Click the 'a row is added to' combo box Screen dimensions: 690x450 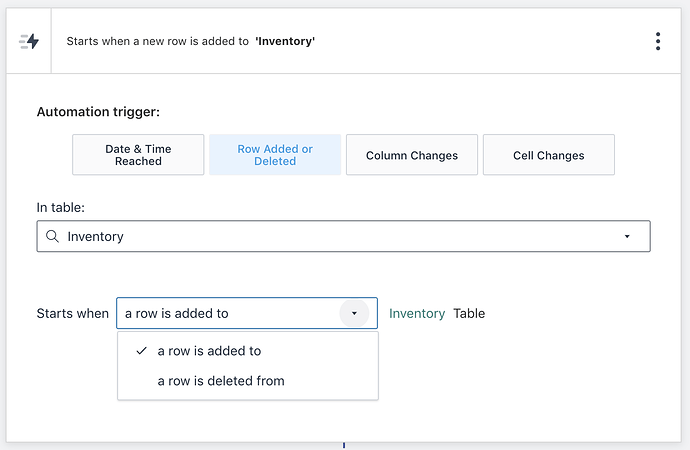click(228, 313)
